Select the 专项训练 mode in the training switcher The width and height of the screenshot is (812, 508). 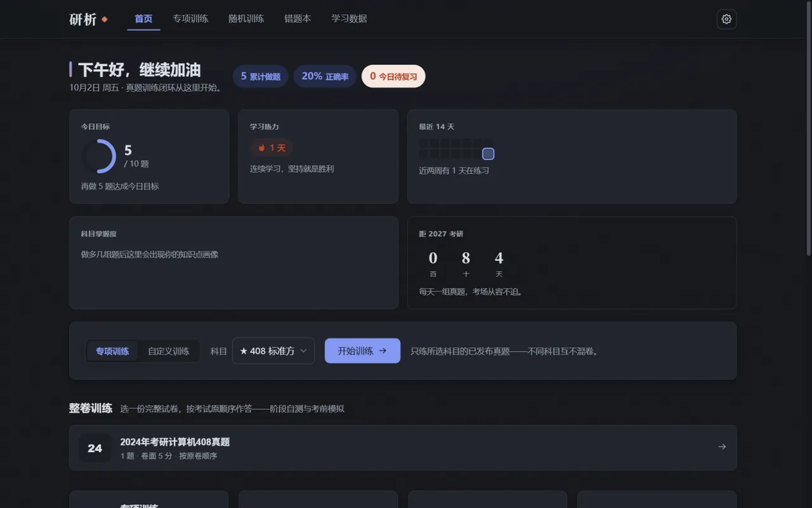tap(112, 351)
